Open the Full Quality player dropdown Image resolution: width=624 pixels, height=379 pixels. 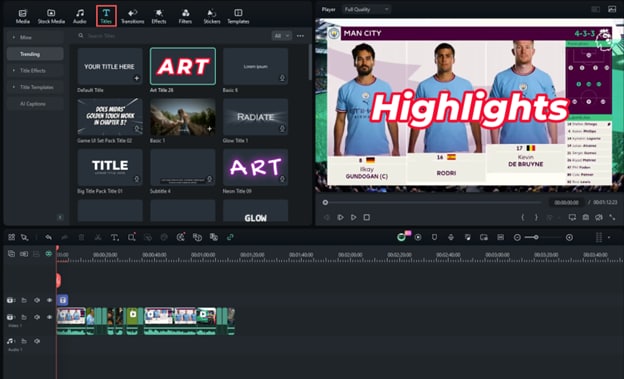pyautogui.click(x=366, y=9)
